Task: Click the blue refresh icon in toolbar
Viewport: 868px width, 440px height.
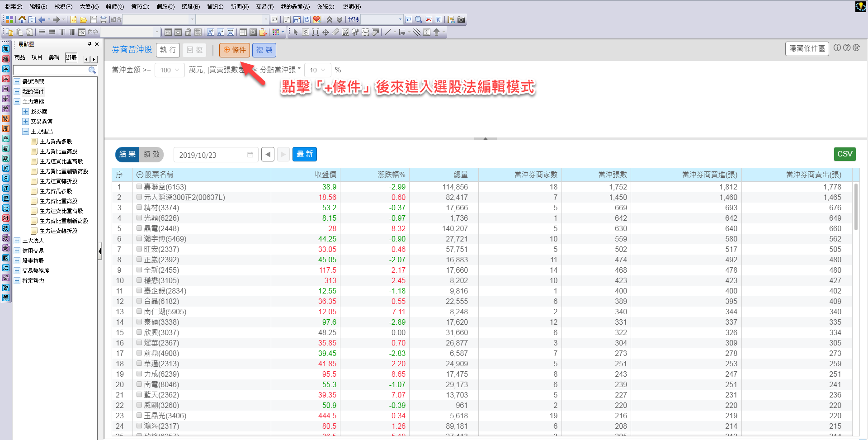Action: (x=307, y=19)
